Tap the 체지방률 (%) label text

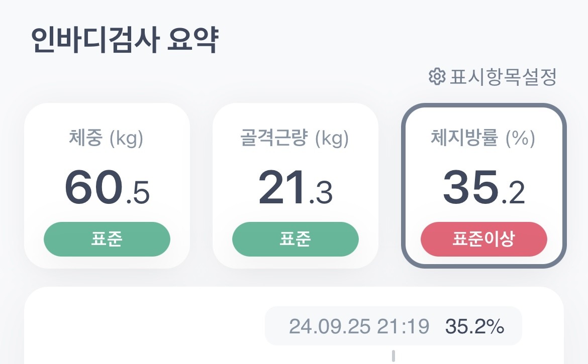(483, 139)
